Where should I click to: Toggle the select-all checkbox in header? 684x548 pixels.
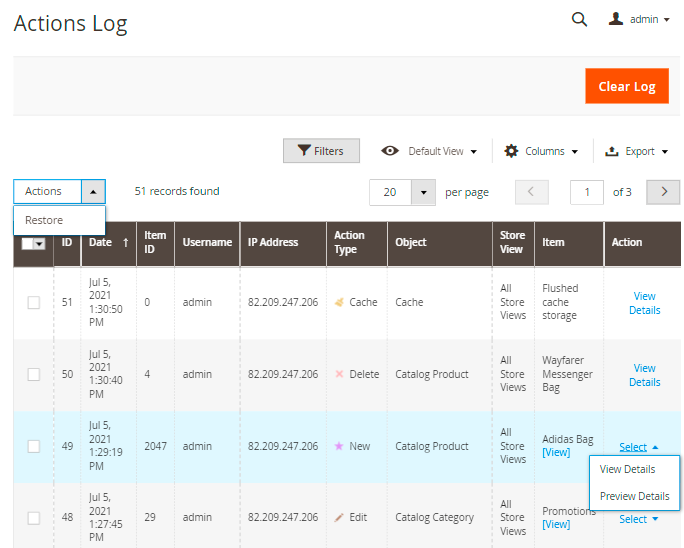tap(28, 243)
